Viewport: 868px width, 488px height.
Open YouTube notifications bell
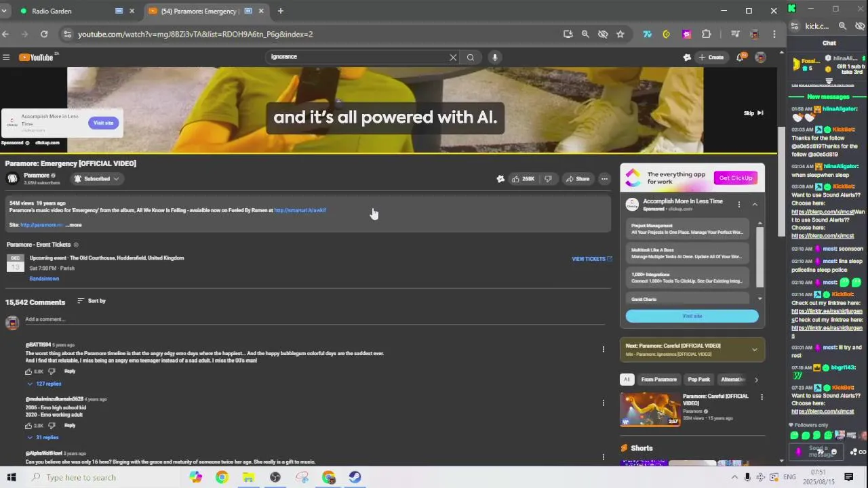(x=741, y=58)
